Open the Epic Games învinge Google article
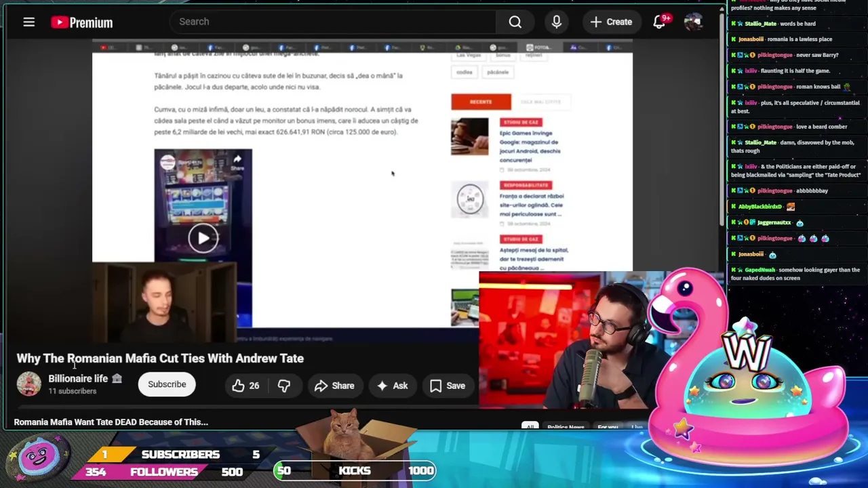 (x=529, y=146)
